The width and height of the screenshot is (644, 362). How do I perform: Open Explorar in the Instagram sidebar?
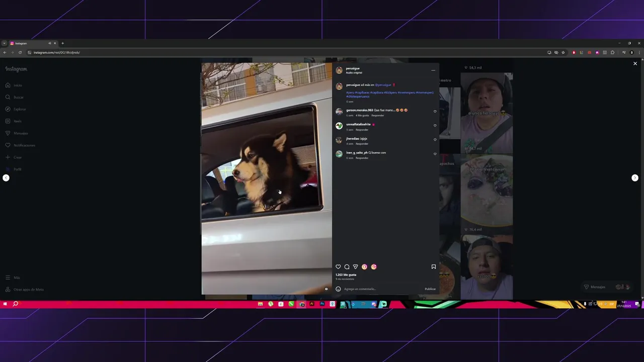click(x=16, y=110)
